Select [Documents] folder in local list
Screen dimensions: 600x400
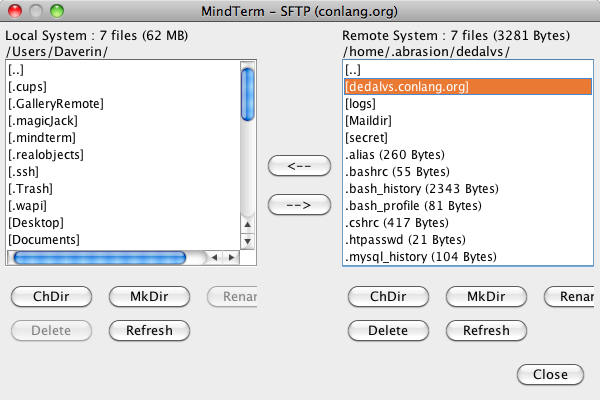[x=124, y=239]
